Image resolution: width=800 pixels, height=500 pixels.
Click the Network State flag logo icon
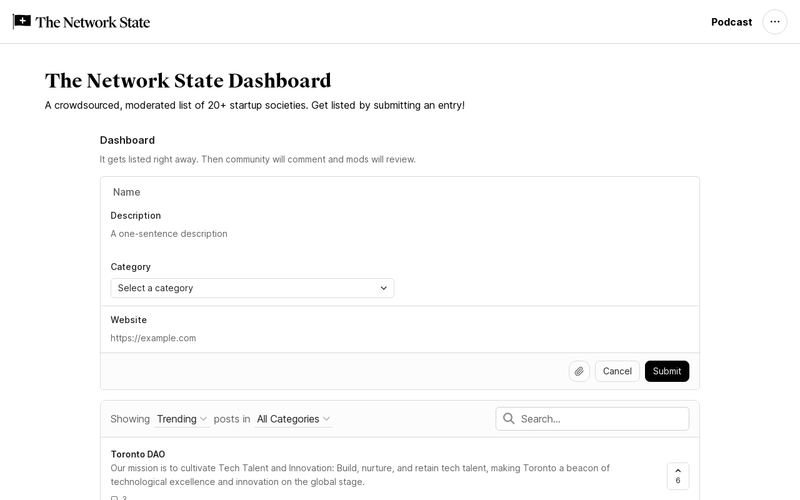(x=21, y=22)
